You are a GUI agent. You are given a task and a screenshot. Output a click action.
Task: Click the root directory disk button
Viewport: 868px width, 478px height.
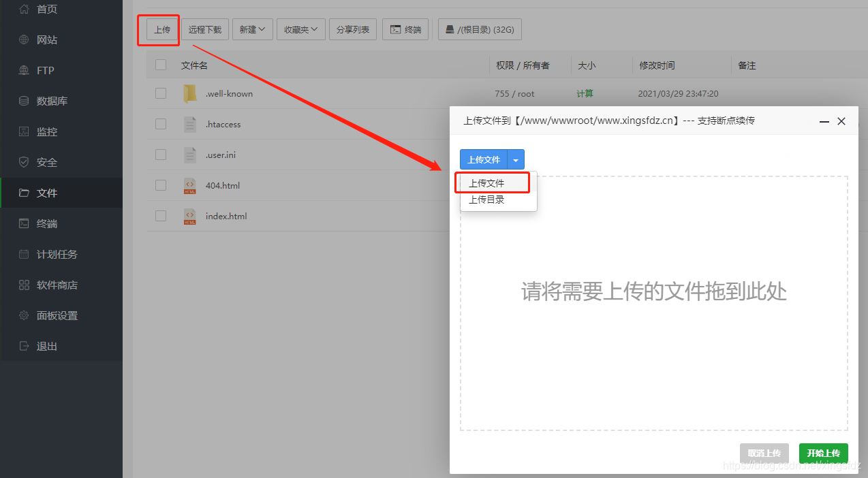click(x=480, y=29)
